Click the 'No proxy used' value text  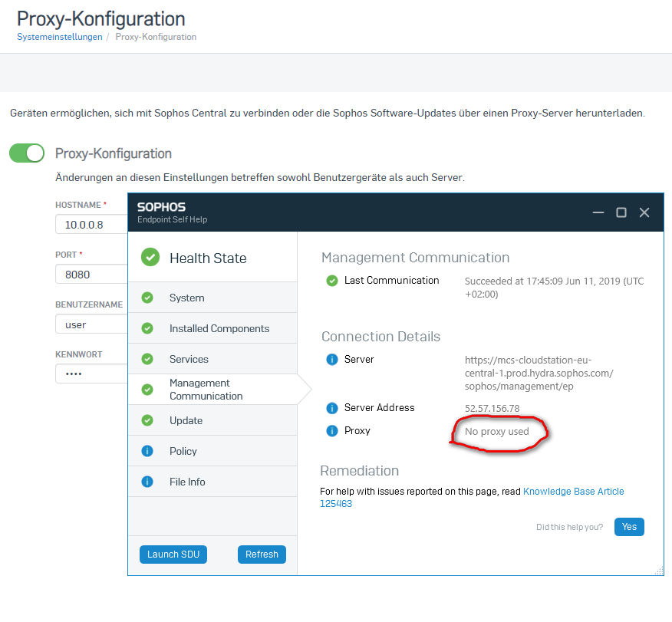[x=497, y=431]
